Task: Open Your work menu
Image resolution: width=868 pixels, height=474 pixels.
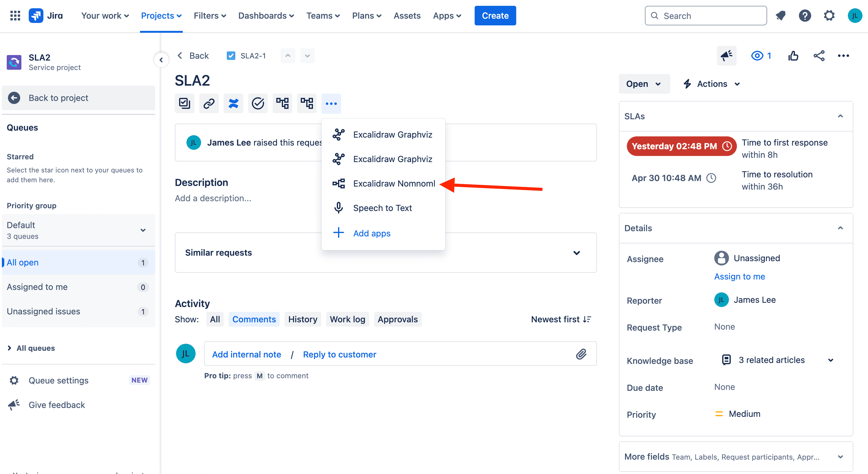Action: [x=105, y=16]
